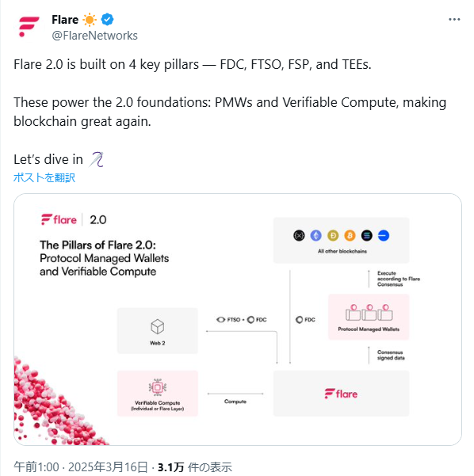Screen dimensions: 474x476
Task: Open the three-dot more options menu
Action: pyautogui.click(x=454, y=20)
